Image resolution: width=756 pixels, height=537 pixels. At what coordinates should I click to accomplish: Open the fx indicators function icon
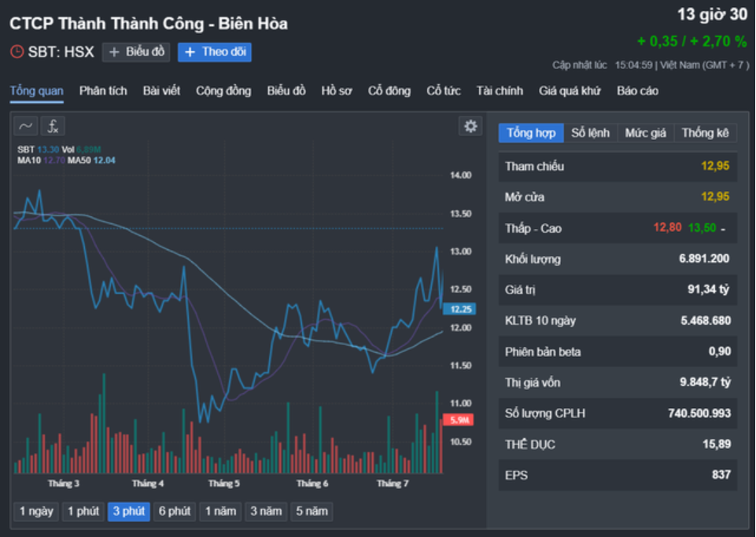coord(53,127)
